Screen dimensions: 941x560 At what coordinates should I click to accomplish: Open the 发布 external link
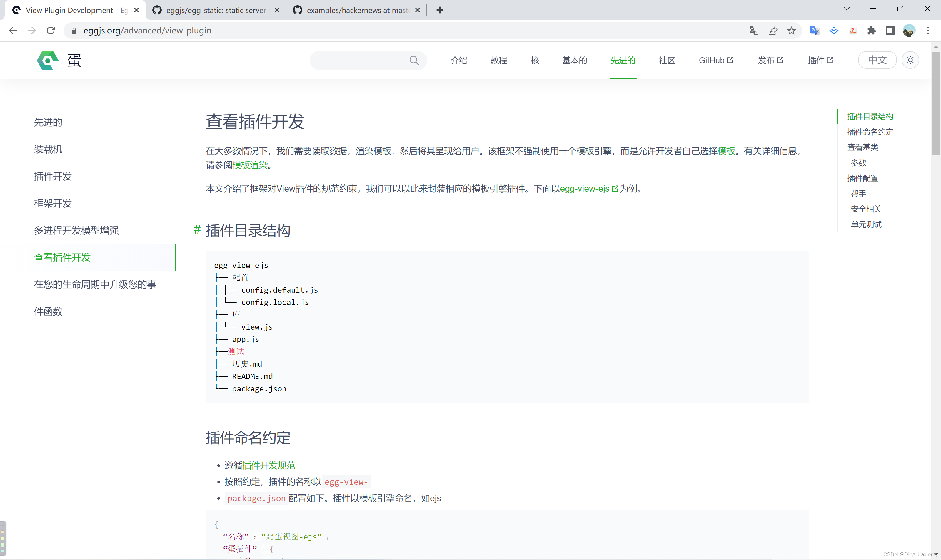pos(770,60)
